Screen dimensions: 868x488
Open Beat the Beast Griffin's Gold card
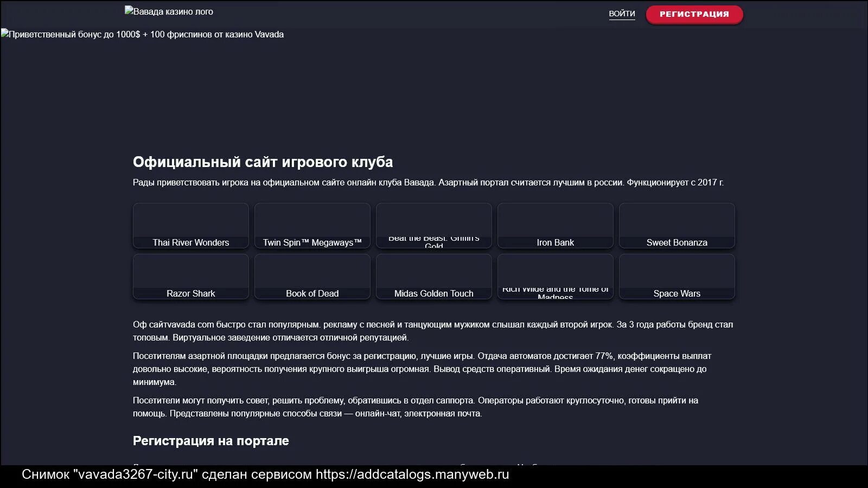coord(434,226)
